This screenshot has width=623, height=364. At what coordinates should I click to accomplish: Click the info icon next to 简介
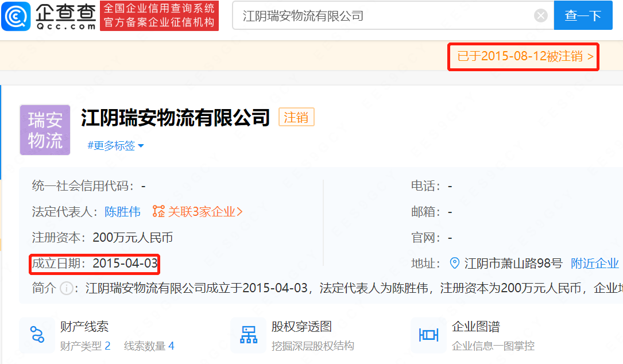[x=67, y=288]
